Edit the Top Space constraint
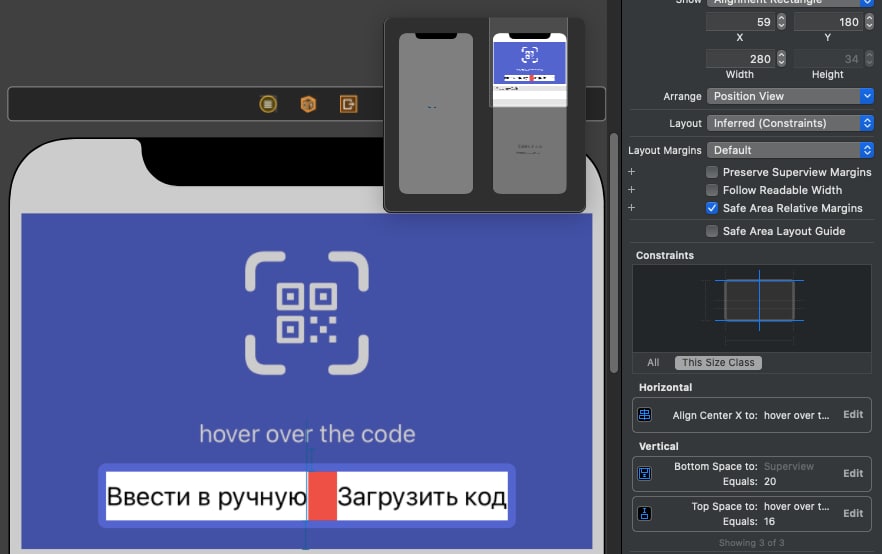This screenshot has height=554, width=882. pos(853,514)
